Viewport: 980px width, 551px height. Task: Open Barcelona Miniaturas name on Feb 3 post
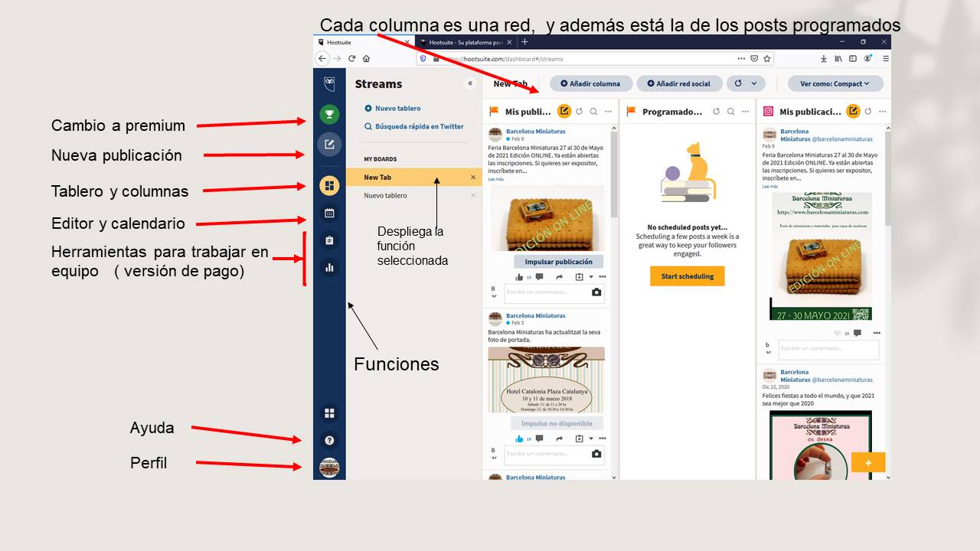[535, 315]
